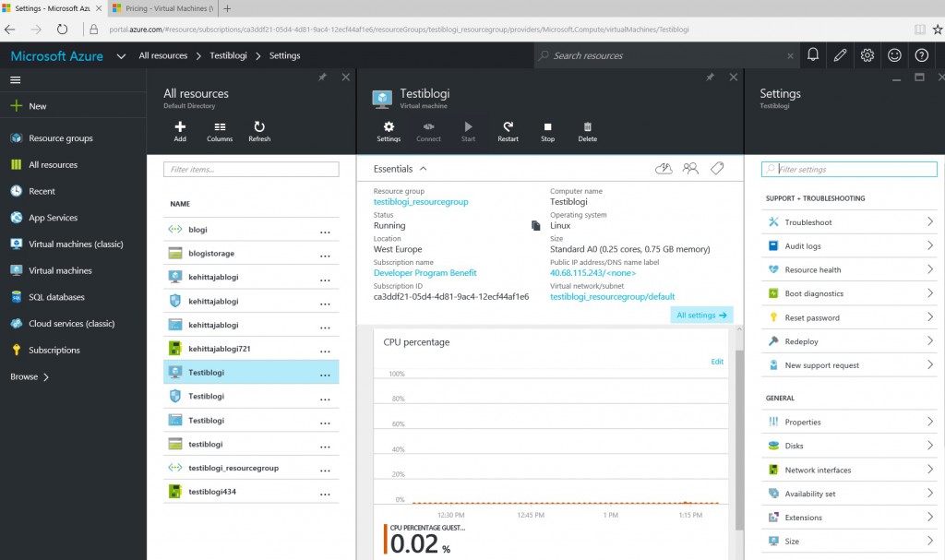Viewport: 945px width, 560px height.
Task: Click the Tags icon in Essentials
Action: coord(717,168)
